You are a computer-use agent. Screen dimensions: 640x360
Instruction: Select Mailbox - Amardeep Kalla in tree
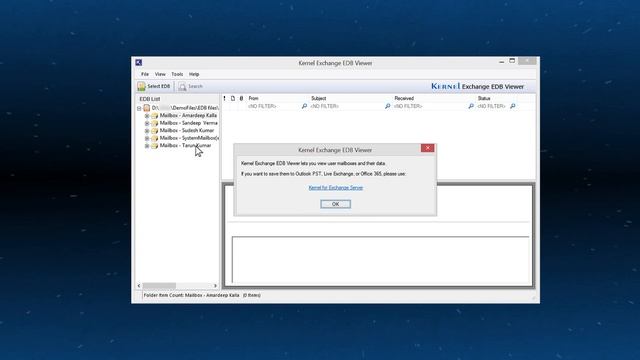pos(188,116)
